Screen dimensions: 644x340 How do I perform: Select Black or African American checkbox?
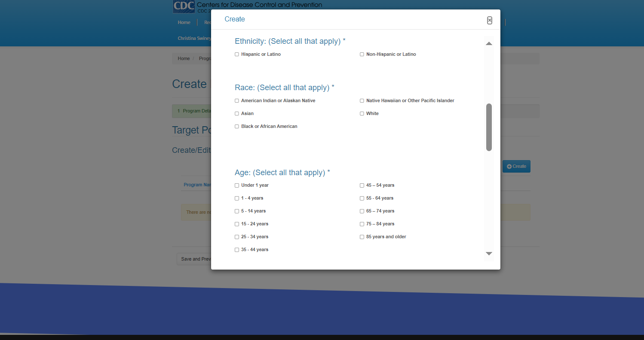pyautogui.click(x=237, y=127)
